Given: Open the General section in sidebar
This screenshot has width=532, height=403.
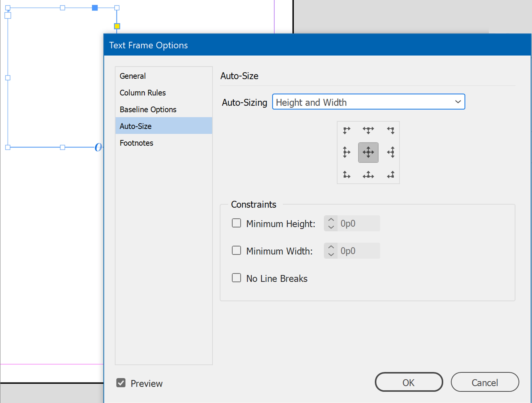Looking at the screenshot, I should (133, 76).
